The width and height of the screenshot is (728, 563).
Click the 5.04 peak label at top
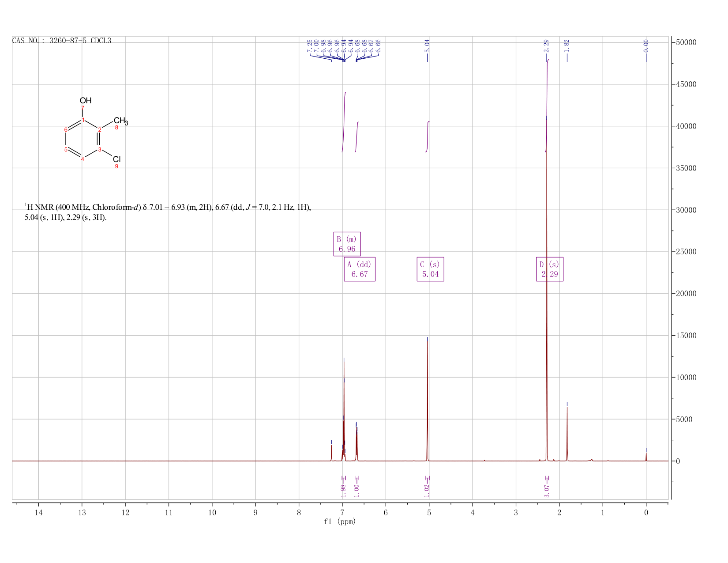427,45
